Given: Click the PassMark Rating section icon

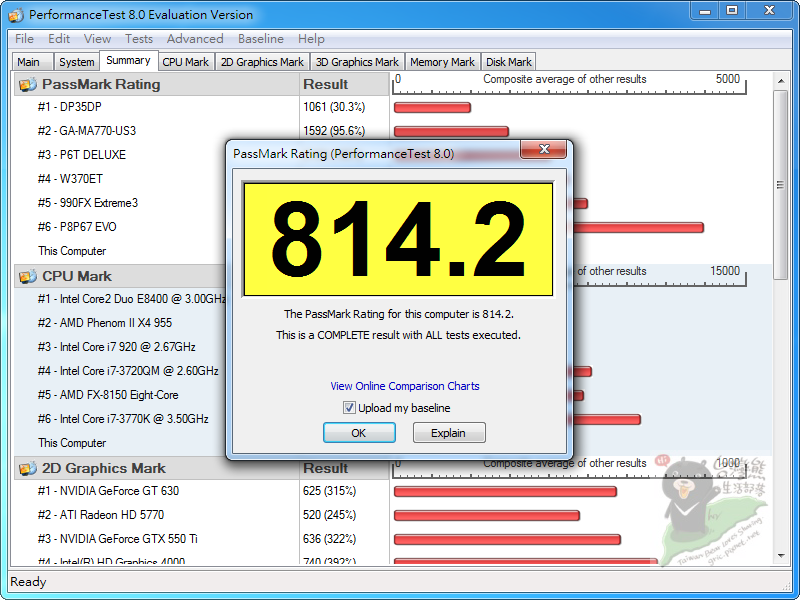Looking at the screenshot, I should click(x=28, y=84).
